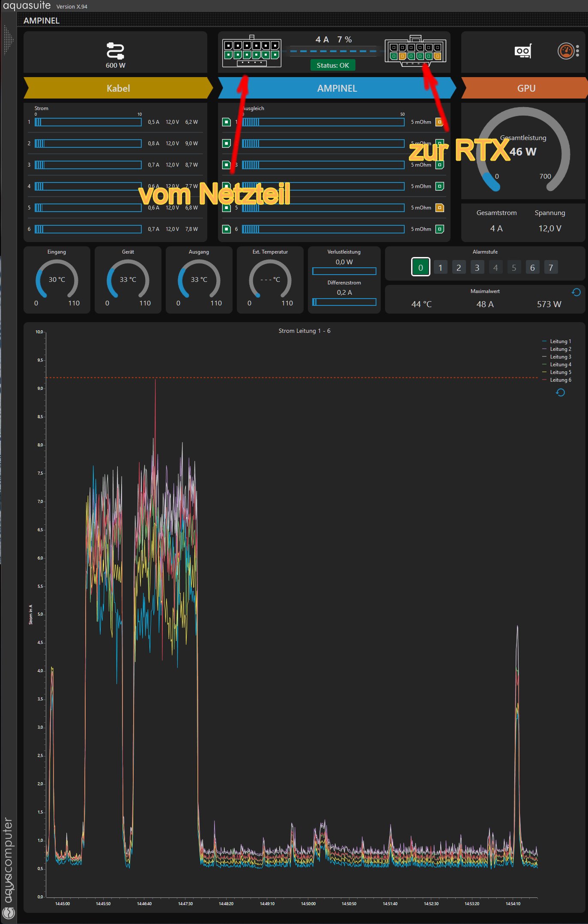Image resolution: width=588 pixels, height=924 pixels.
Task: Click the "4 A 7 %" load readout
Action: 334,39
